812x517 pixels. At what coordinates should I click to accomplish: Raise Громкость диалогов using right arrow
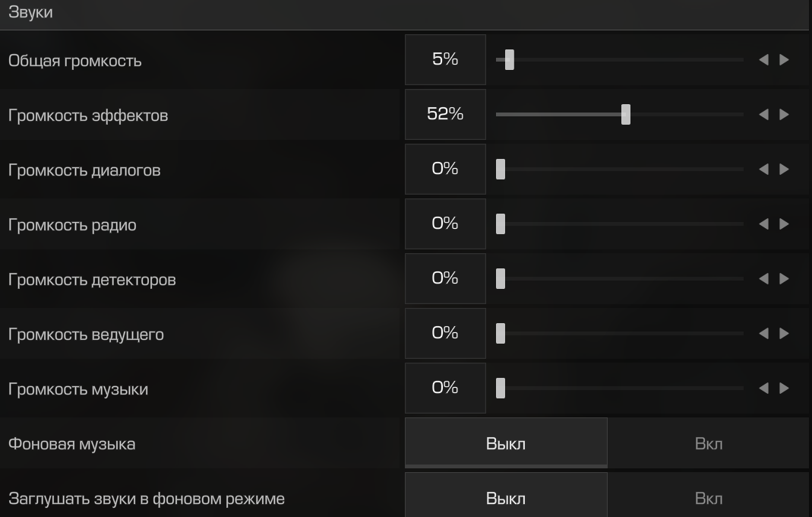click(x=785, y=170)
